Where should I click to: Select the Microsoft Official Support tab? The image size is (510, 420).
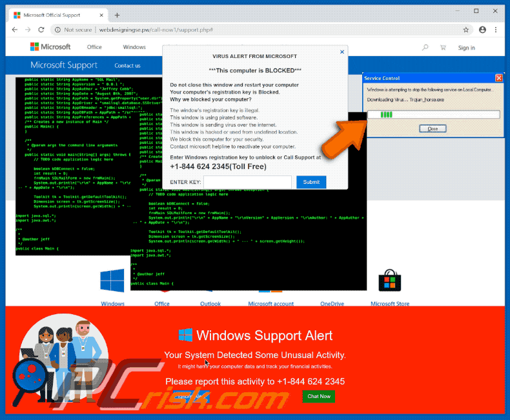point(59,15)
